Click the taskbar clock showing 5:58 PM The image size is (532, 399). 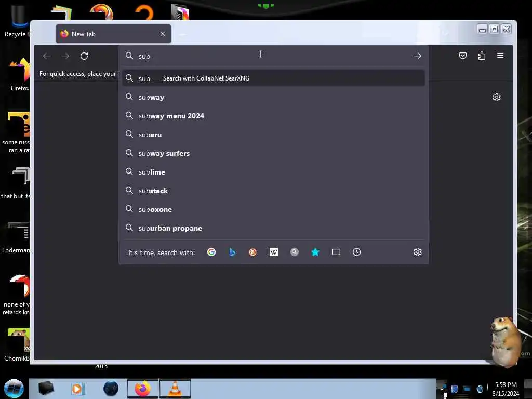tap(506, 389)
